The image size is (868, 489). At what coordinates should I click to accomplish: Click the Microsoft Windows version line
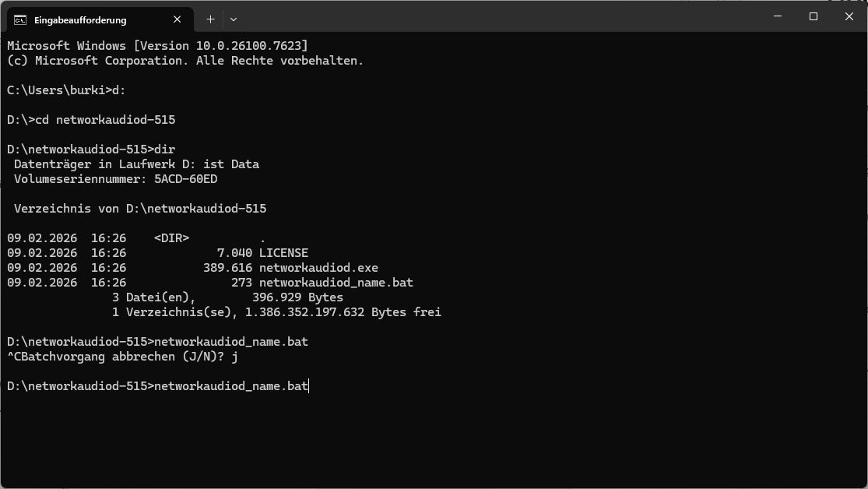157,46
